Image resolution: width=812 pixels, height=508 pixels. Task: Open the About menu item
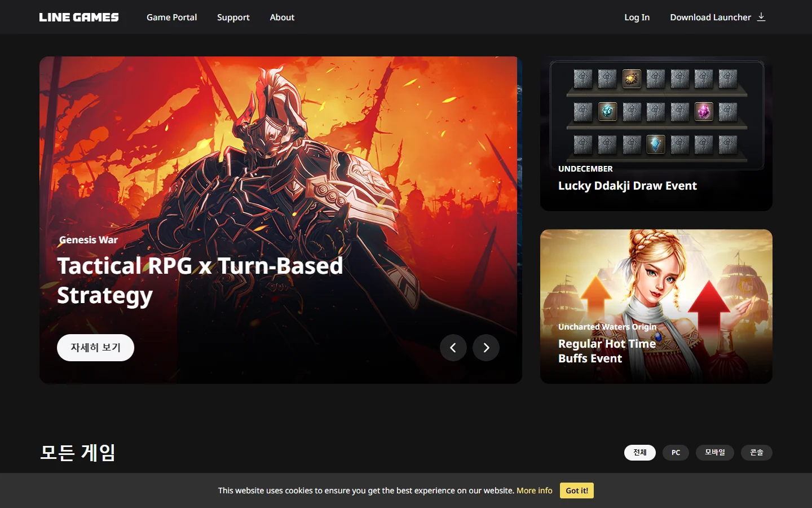282,17
